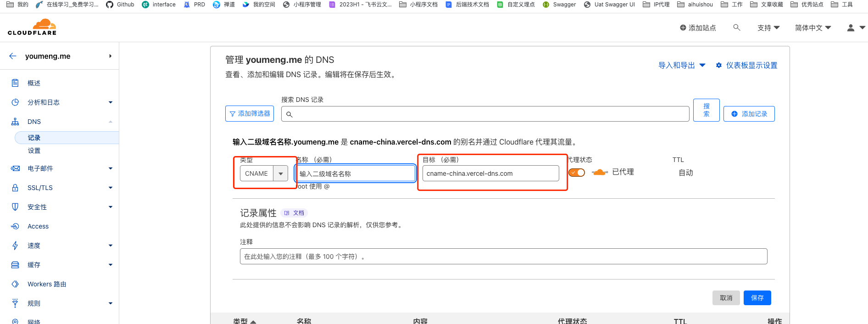Click the DNS network icon in sidebar
This screenshot has height=324, width=868.
[x=15, y=122]
